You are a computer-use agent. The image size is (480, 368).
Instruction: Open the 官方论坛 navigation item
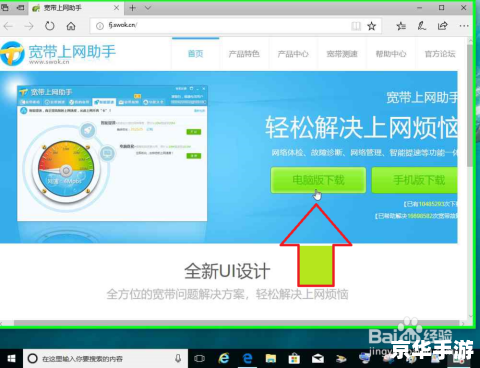pos(440,53)
